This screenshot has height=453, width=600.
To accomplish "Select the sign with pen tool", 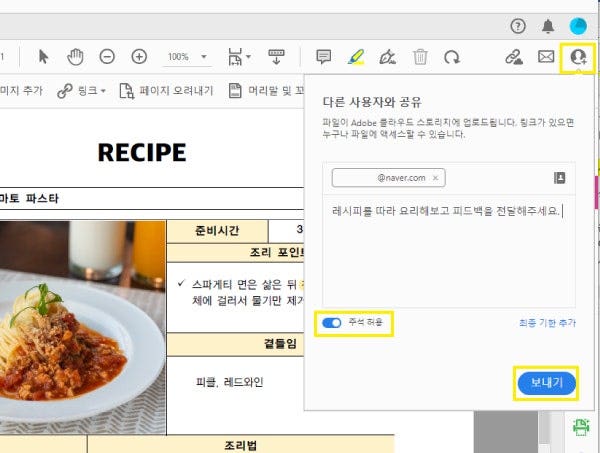I will [x=388, y=57].
